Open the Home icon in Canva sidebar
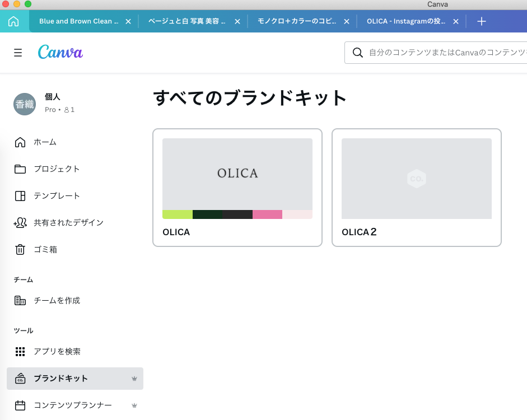 (x=20, y=142)
